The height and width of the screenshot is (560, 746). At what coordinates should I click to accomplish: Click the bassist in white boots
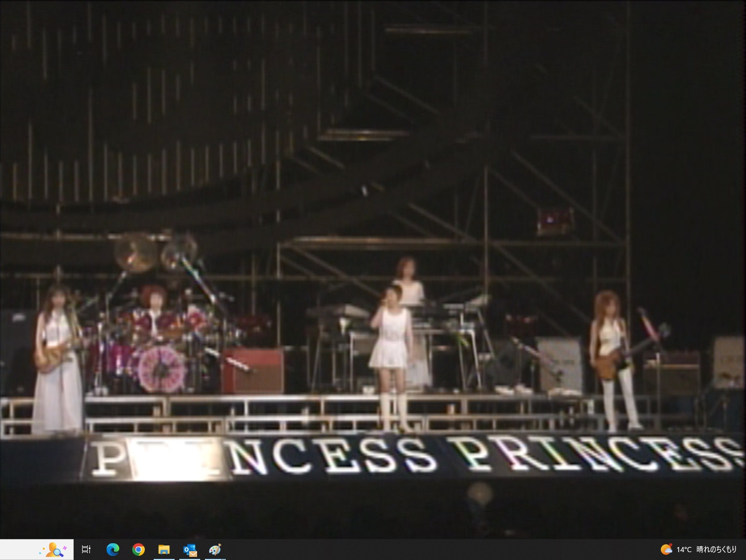click(613, 361)
